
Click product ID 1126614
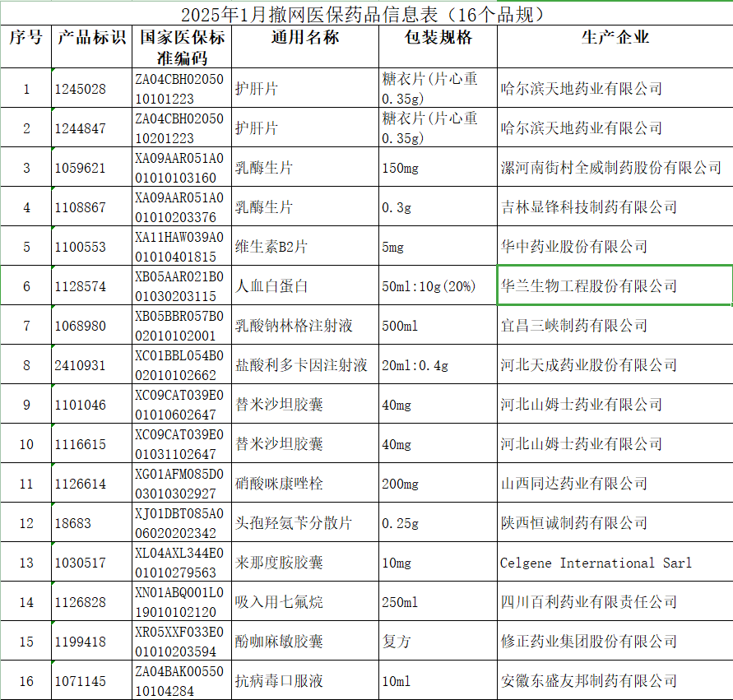tap(92, 483)
